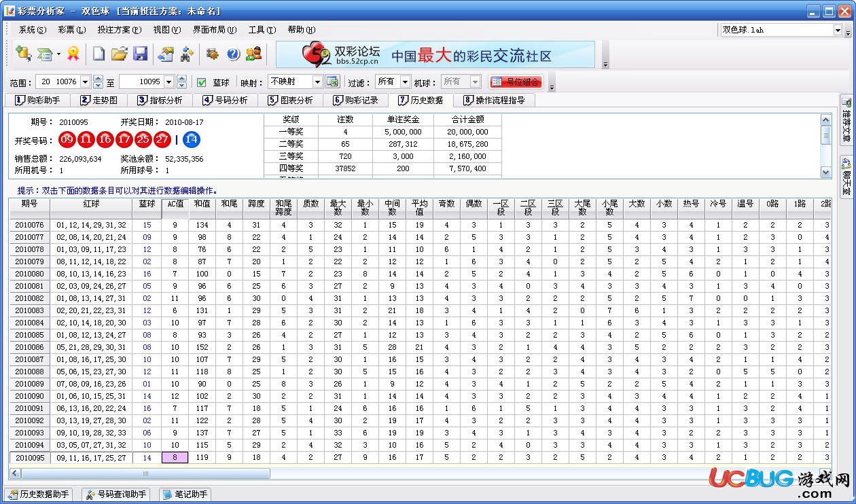This screenshot has width=856, height=504.
Task: Open the 工具 menu
Action: point(262,30)
